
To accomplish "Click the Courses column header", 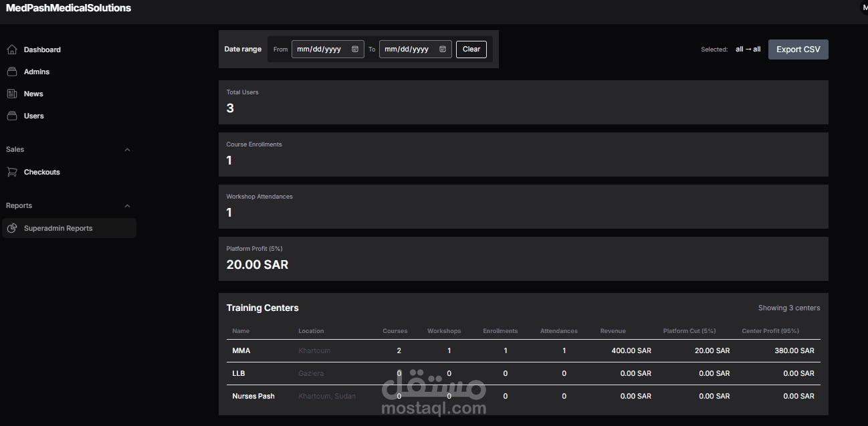I will [395, 331].
